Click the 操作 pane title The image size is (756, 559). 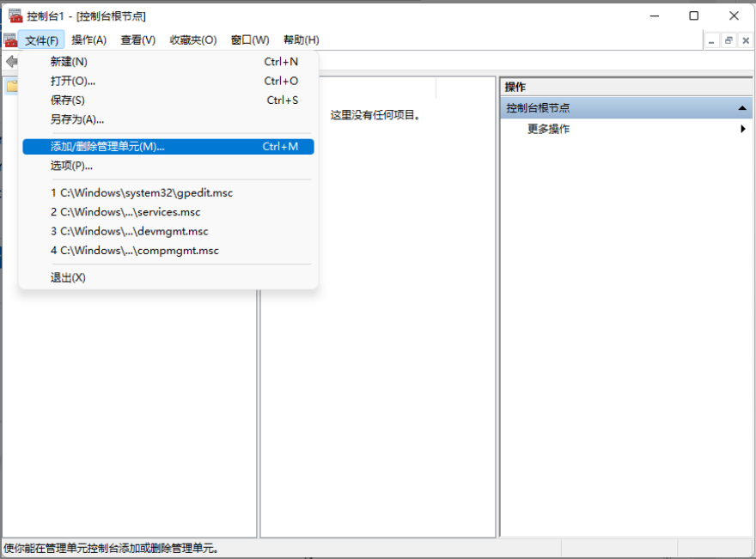[x=515, y=88]
